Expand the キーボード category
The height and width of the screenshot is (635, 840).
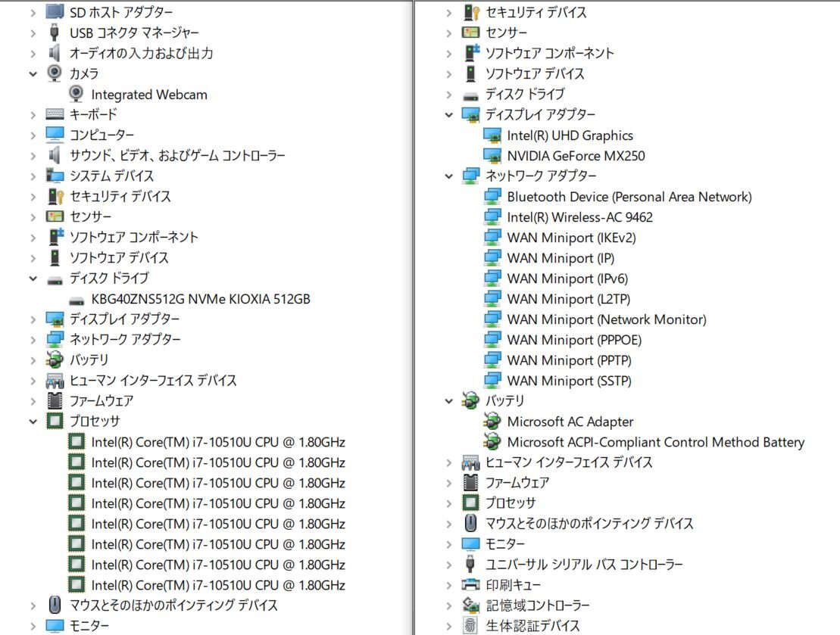coord(33,114)
